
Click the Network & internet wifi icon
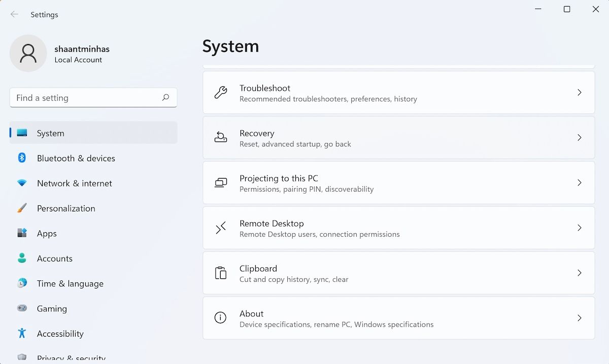[x=21, y=184]
